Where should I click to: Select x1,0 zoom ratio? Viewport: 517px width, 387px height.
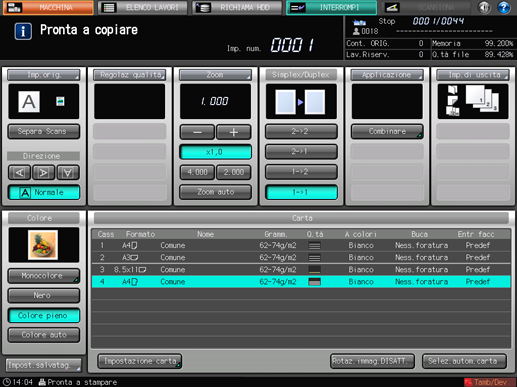(215, 152)
